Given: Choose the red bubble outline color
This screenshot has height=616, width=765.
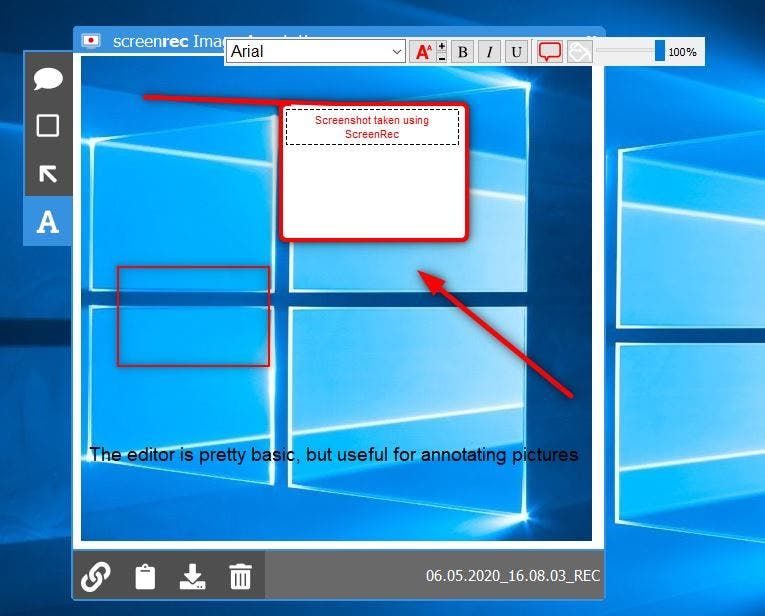Looking at the screenshot, I should pos(550,52).
